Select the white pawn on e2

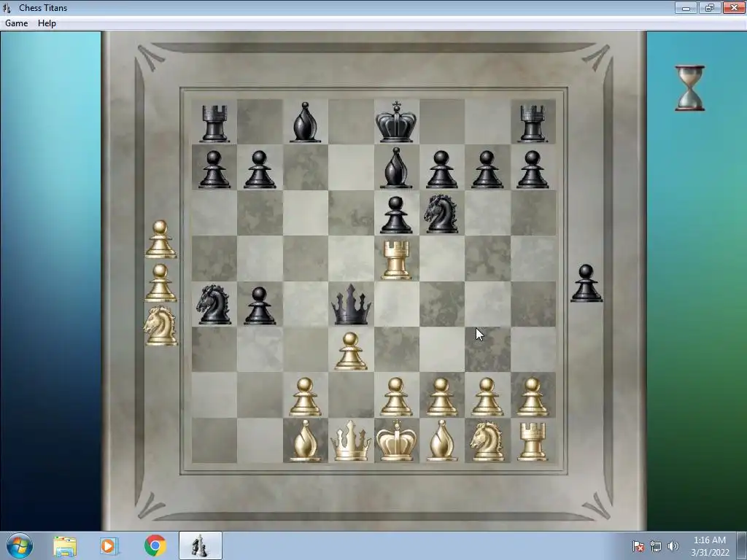click(x=396, y=397)
